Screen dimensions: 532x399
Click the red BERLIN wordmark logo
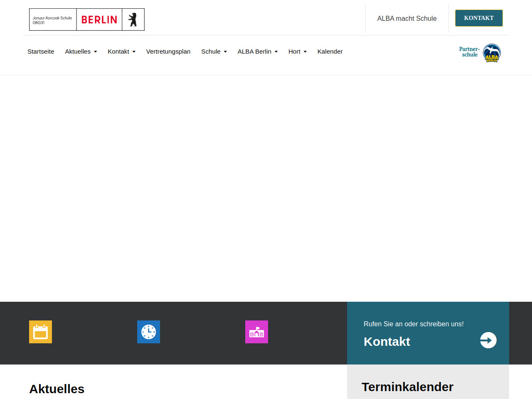coord(99,20)
